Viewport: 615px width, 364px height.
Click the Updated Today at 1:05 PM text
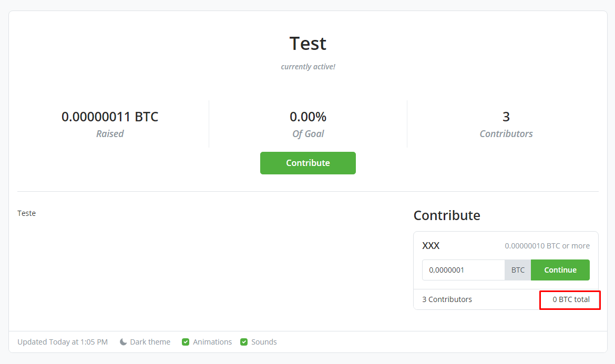[x=63, y=341]
